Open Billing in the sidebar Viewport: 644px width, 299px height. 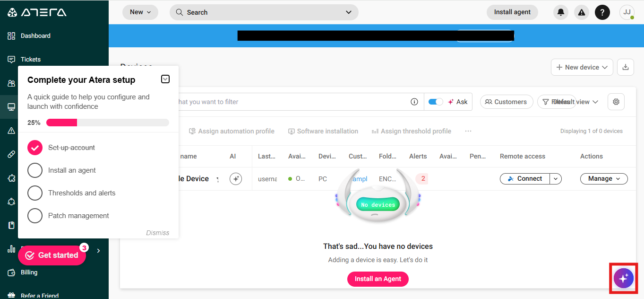click(x=29, y=273)
